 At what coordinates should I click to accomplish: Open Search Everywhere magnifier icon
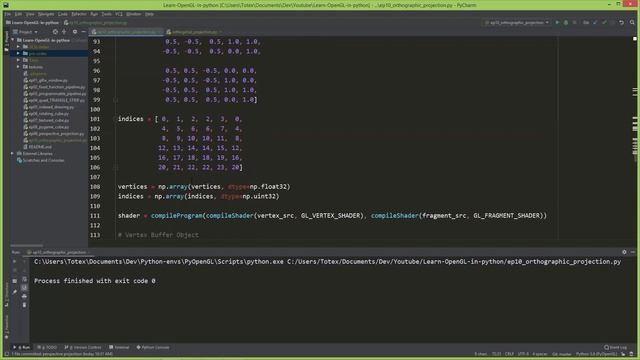coord(632,22)
